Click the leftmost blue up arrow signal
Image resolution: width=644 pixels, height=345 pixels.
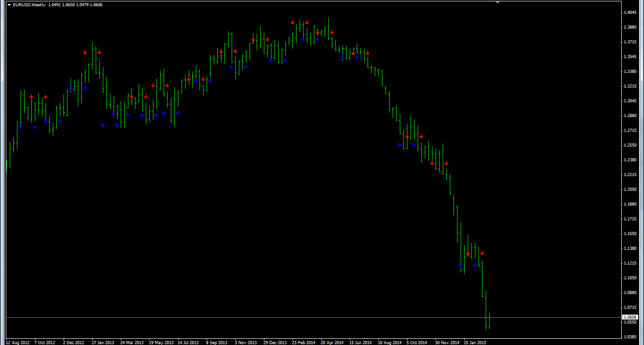[x=21, y=127]
